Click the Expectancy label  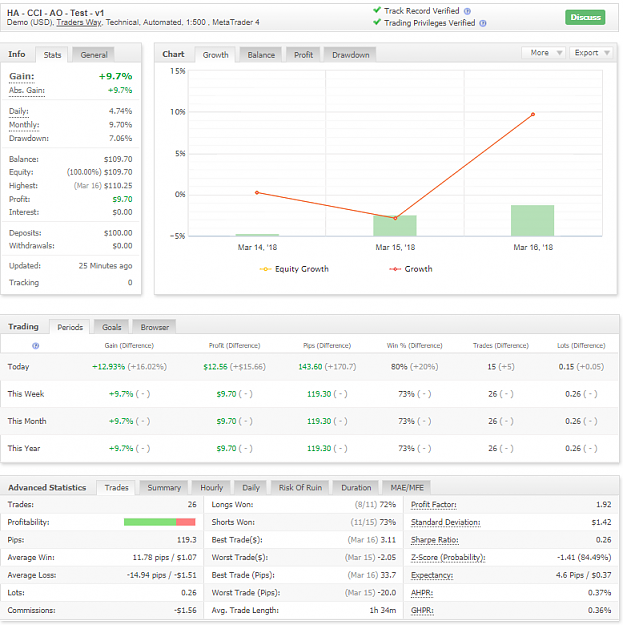tap(432, 576)
